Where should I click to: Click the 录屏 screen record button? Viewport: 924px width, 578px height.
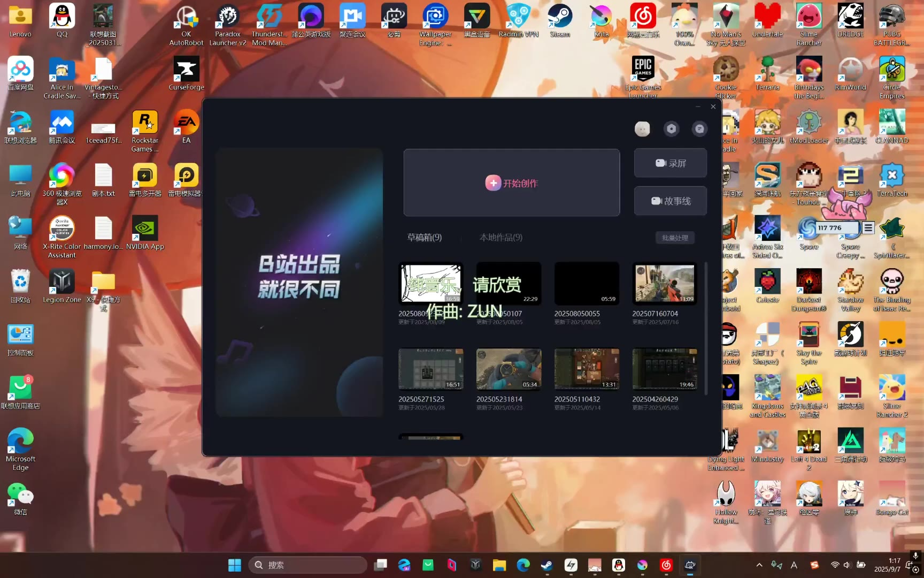[671, 163]
